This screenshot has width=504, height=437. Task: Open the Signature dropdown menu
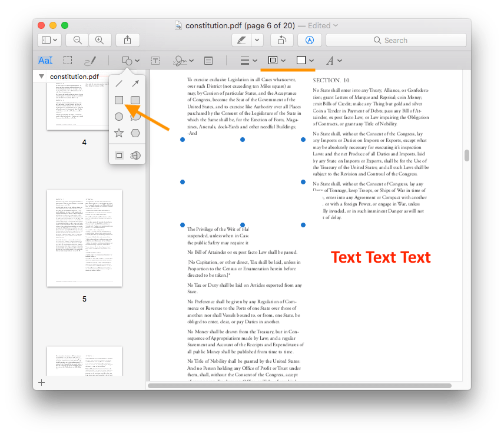point(183,60)
